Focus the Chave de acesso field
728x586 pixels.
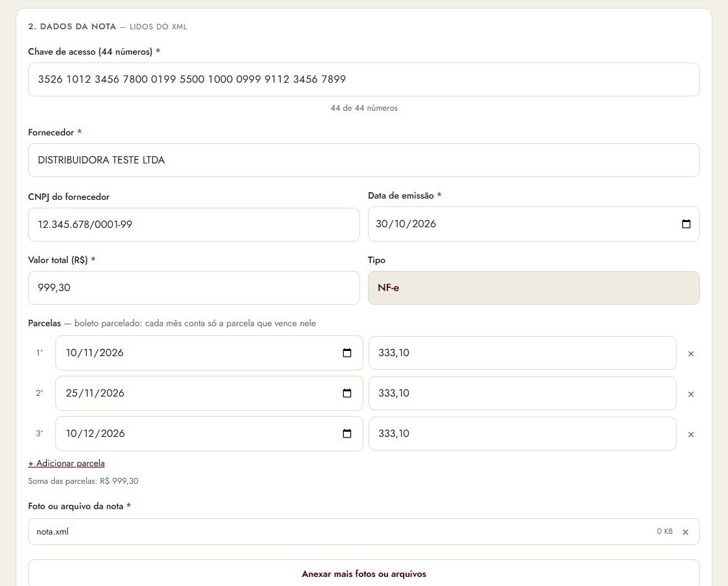pyautogui.click(x=364, y=79)
